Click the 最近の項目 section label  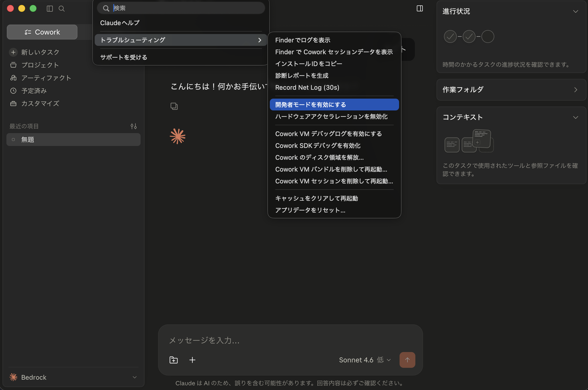pyautogui.click(x=24, y=126)
